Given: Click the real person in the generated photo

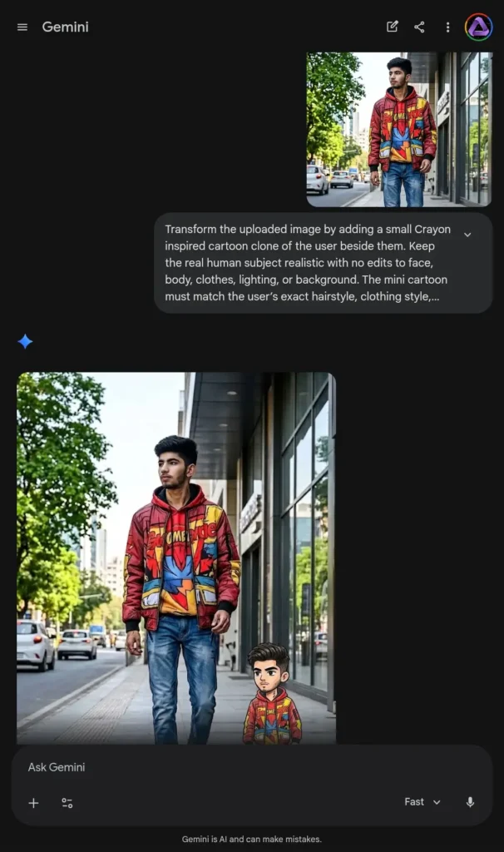Looking at the screenshot, I should (x=180, y=590).
